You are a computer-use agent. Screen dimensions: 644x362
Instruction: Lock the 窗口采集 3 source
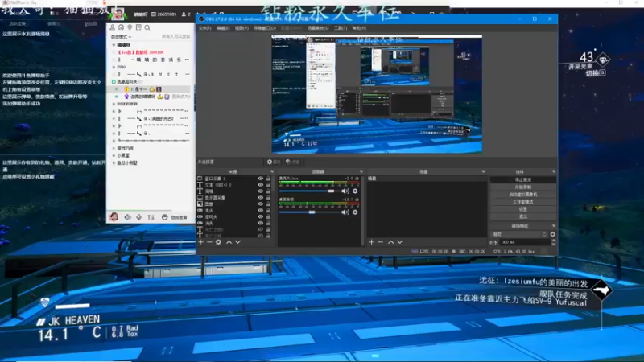coord(268,179)
